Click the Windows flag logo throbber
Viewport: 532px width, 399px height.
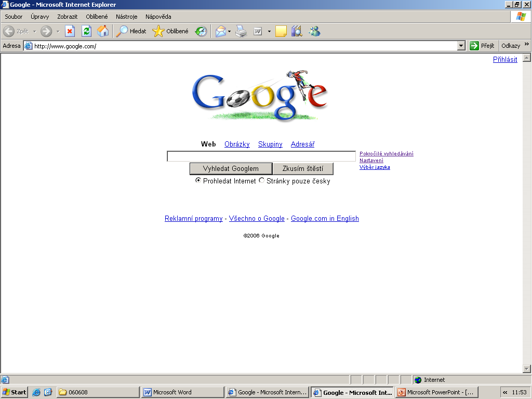pos(521,17)
